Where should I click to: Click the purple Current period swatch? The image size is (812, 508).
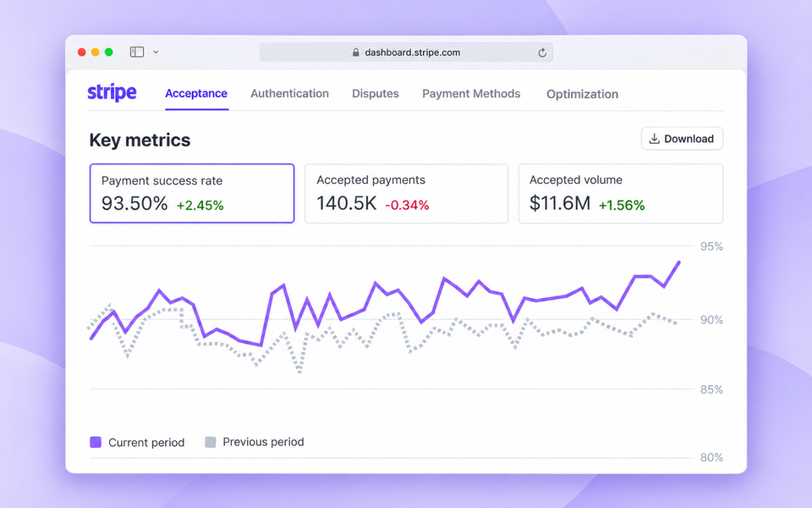[96, 442]
